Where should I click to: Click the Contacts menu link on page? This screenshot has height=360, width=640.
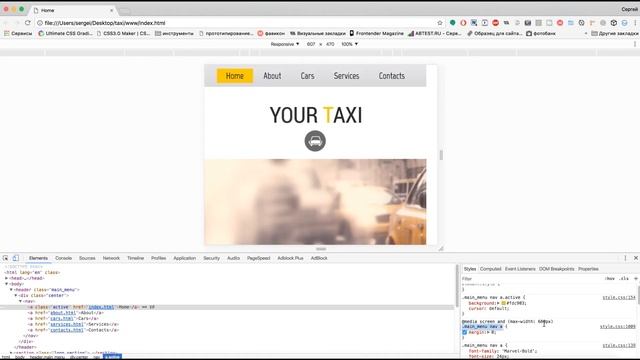coord(392,76)
